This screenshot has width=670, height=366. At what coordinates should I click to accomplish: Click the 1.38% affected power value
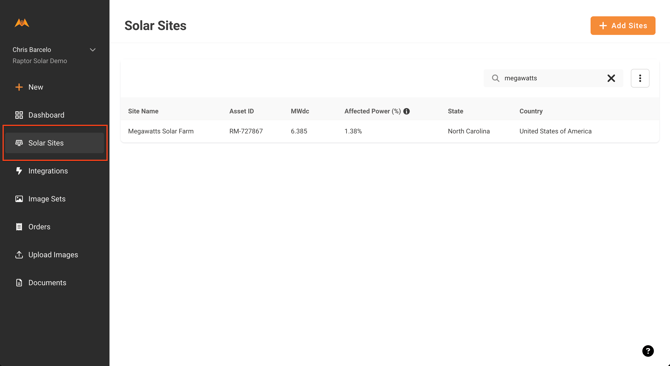pyautogui.click(x=353, y=131)
